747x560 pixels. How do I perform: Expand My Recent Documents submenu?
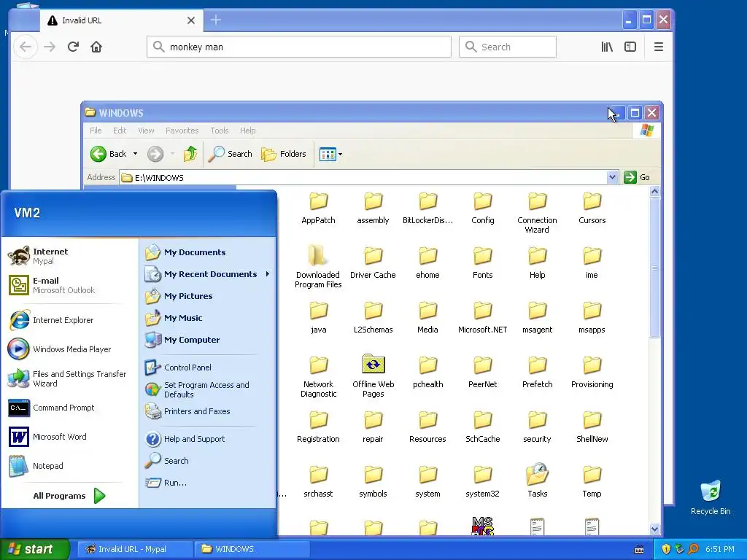(x=208, y=274)
